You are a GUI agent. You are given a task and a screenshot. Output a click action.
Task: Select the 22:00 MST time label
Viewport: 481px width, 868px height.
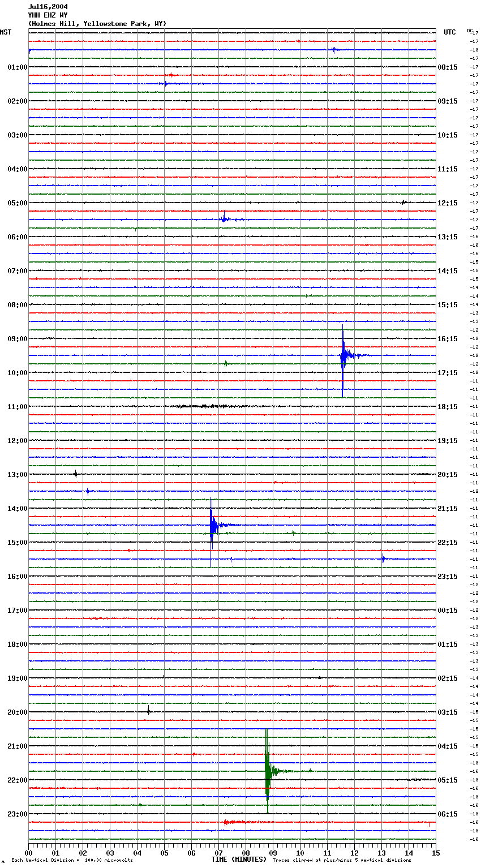(x=18, y=780)
